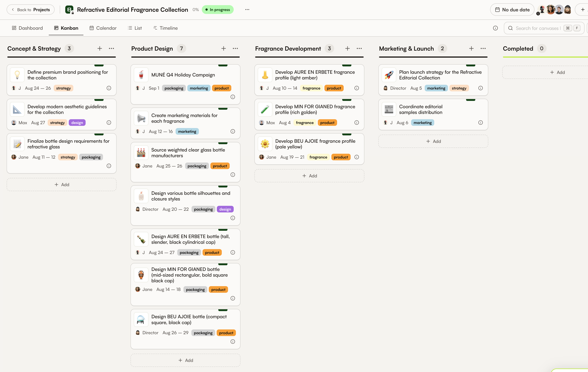Click the factory icon on Source weighted glass card
The image size is (588, 372).
click(x=141, y=152)
